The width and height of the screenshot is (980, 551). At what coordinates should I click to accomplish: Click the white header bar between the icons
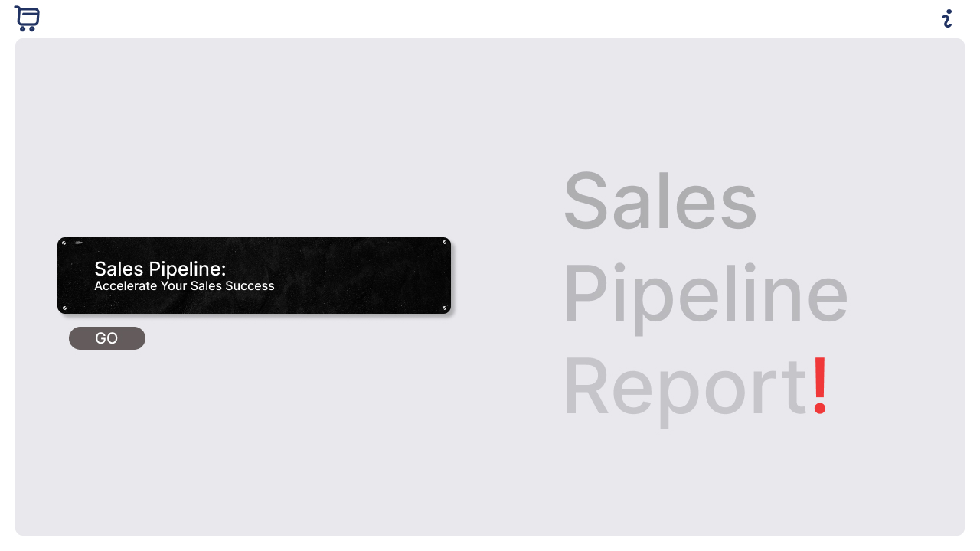[x=490, y=18]
